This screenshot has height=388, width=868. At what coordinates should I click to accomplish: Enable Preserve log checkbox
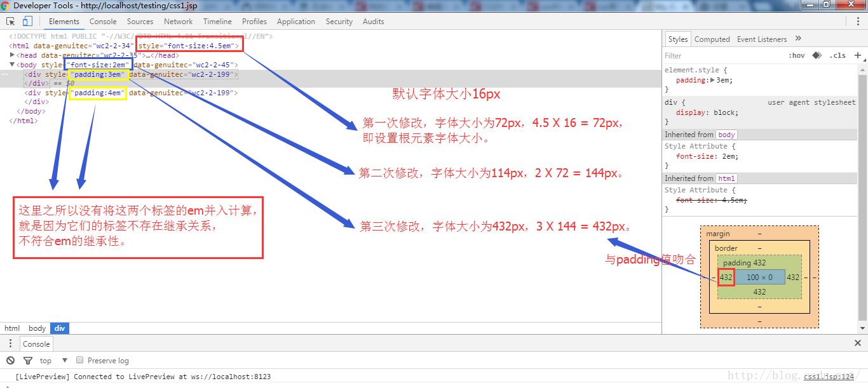coord(80,360)
